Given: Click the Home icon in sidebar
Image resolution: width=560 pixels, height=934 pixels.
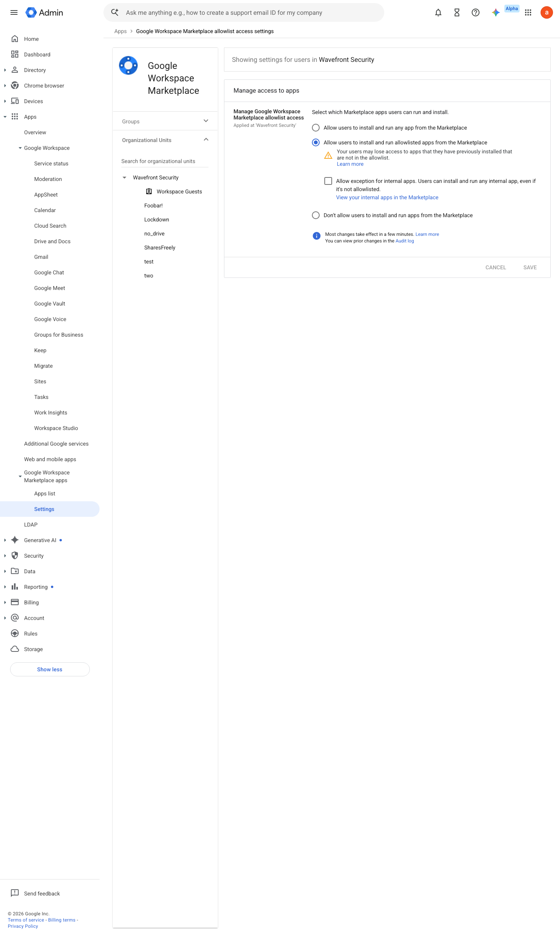Looking at the screenshot, I should click(15, 39).
